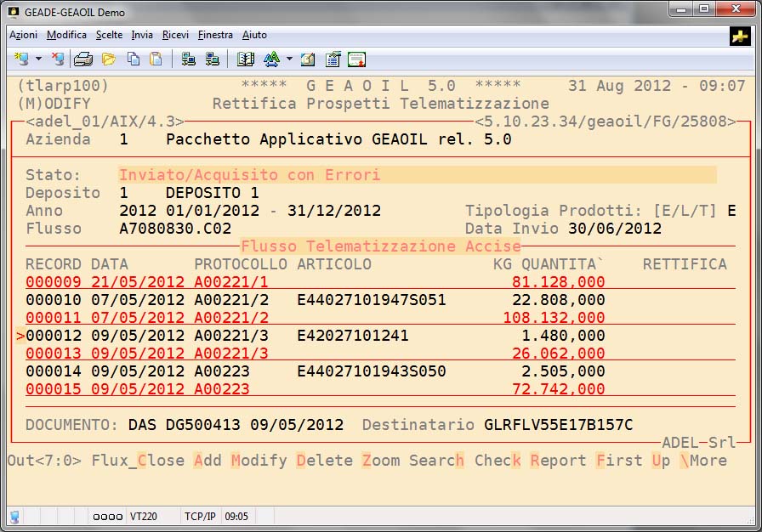Open the Finestra menu
The image size is (762, 532).
coord(215,35)
